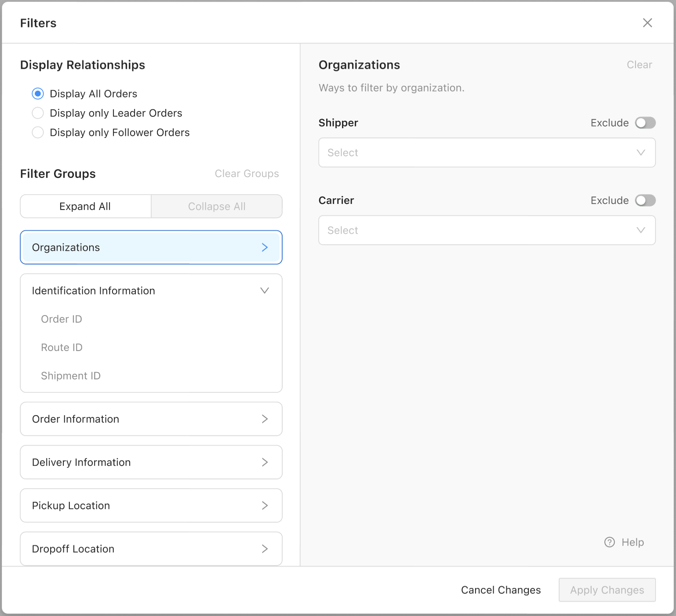Click the Help question mark icon

click(x=610, y=542)
